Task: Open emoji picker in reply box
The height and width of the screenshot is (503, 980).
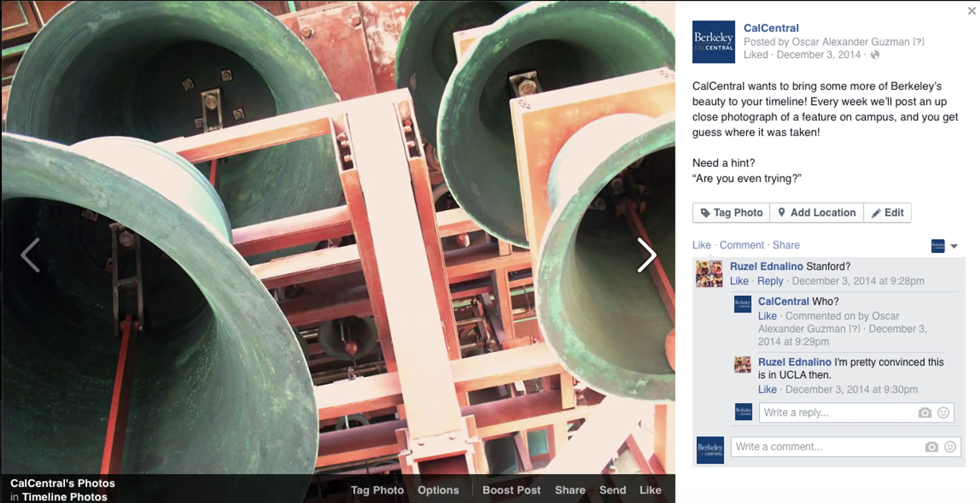Action: point(944,413)
